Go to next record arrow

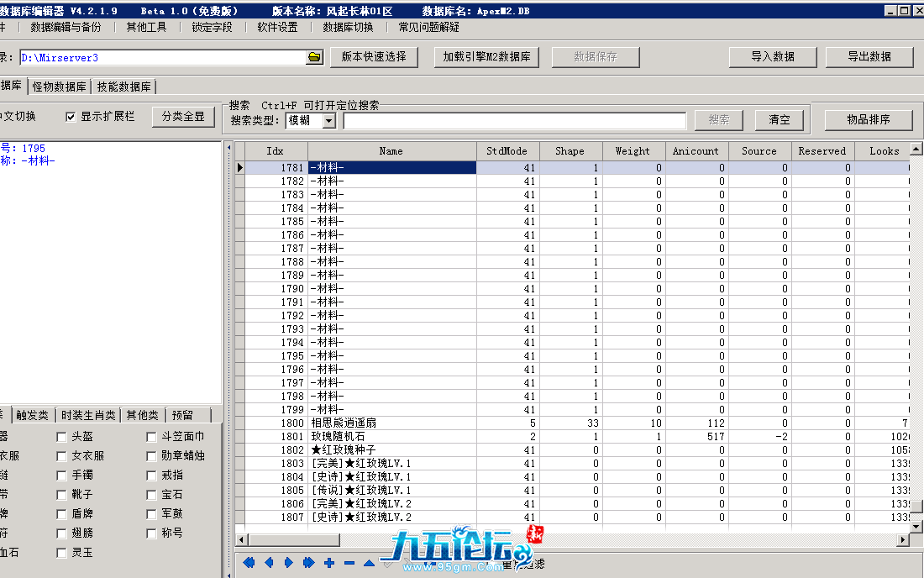coord(289,563)
